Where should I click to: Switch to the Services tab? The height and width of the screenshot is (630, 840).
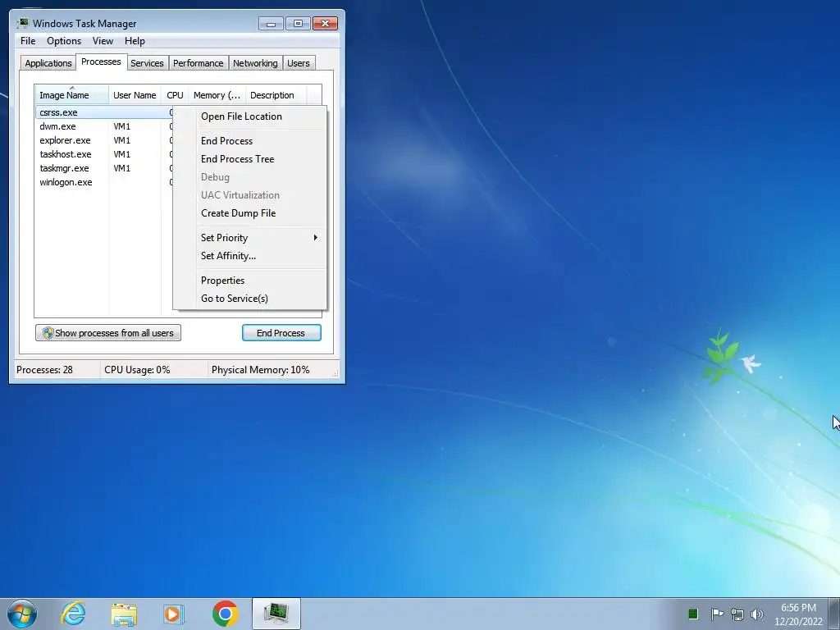pos(147,63)
